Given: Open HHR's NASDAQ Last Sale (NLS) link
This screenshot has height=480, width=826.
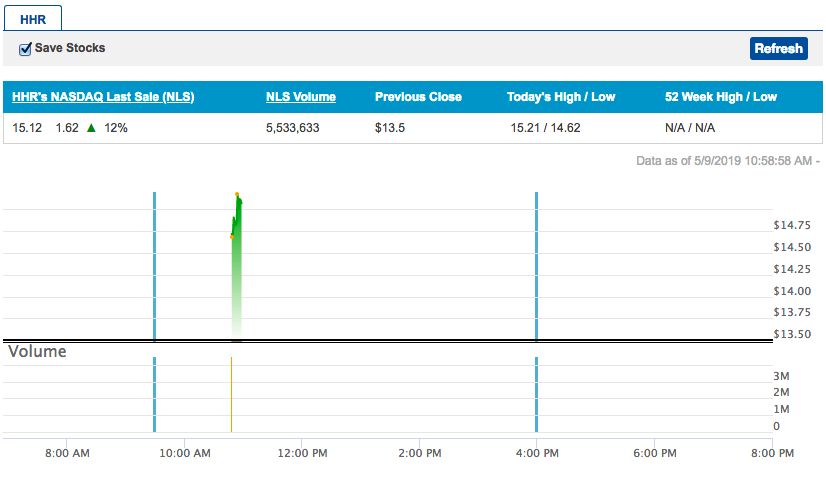Looking at the screenshot, I should (103, 97).
